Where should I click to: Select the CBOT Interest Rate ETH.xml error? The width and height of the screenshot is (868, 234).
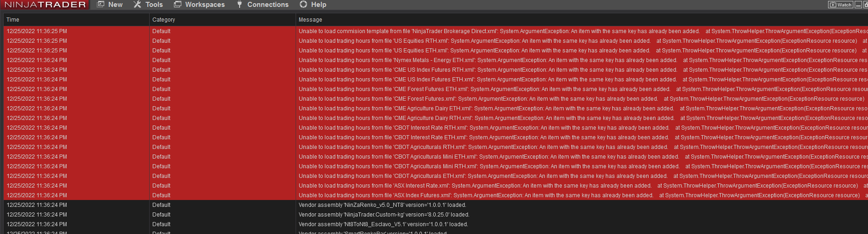pyautogui.click(x=583, y=137)
